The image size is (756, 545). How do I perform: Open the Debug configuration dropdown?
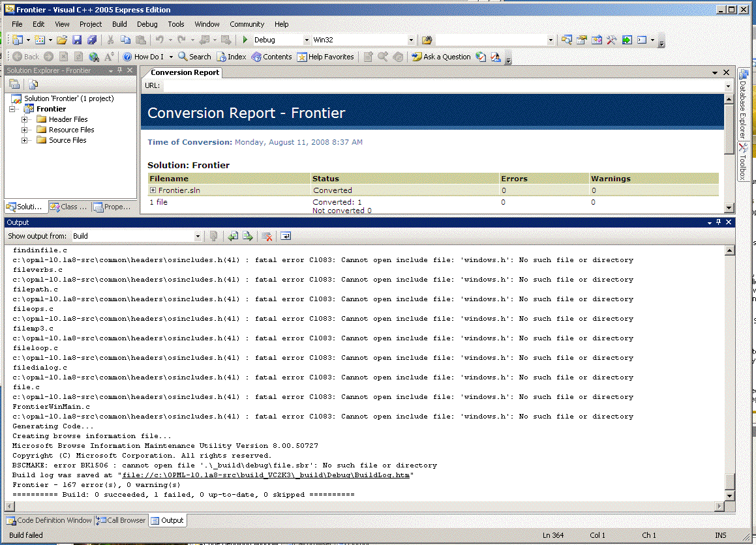tap(307, 40)
